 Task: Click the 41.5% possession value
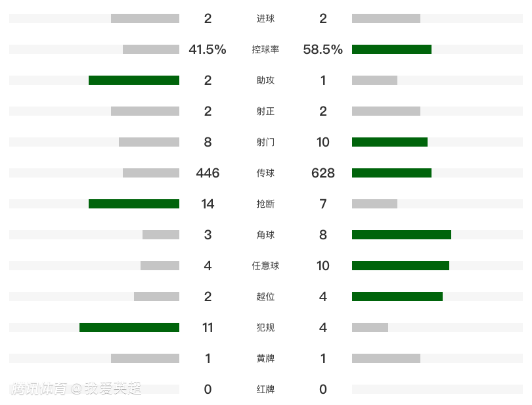point(207,49)
